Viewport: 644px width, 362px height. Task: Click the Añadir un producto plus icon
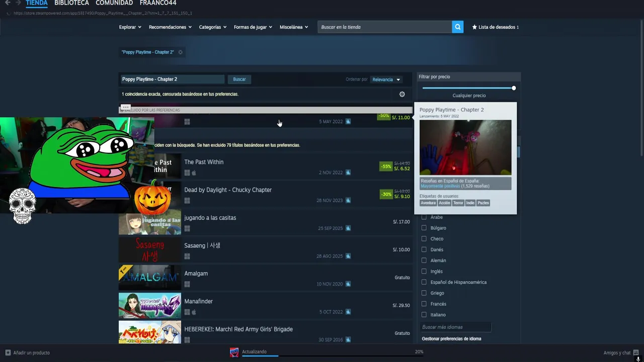[8, 352]
